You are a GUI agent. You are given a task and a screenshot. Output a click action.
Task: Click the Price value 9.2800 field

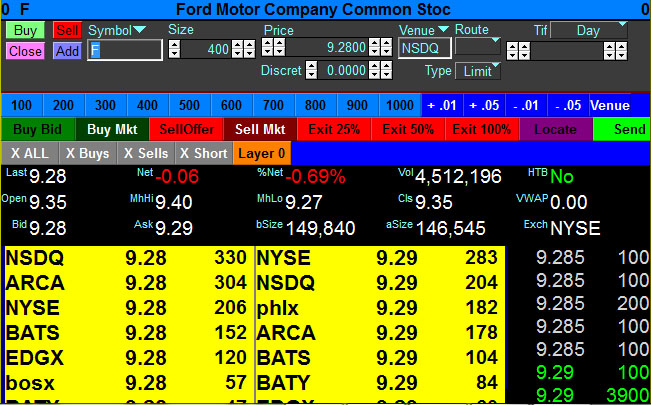[327, 47]
